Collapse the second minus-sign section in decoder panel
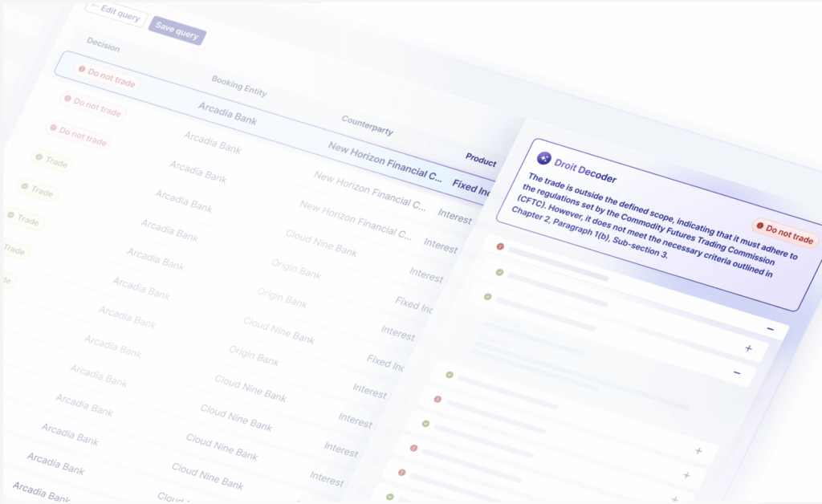 coord(736,372)
